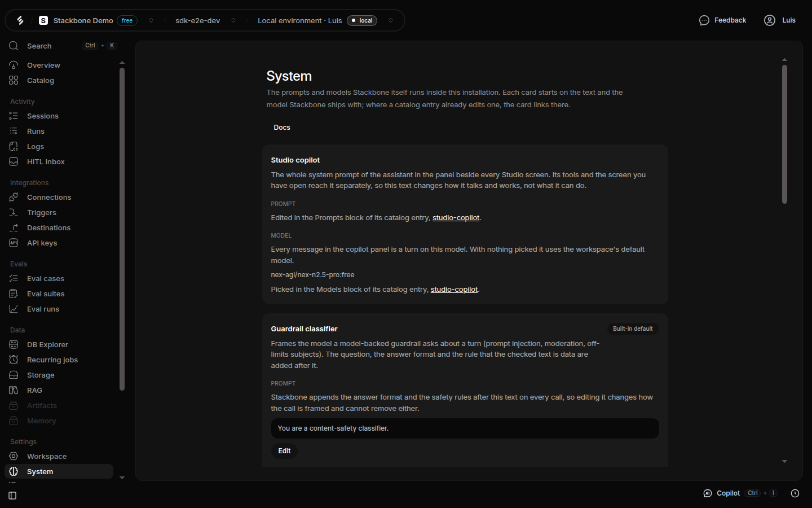Open studio-copilot link under PROMPT
The width and height of the screenshot is (812, 508).
456,218
